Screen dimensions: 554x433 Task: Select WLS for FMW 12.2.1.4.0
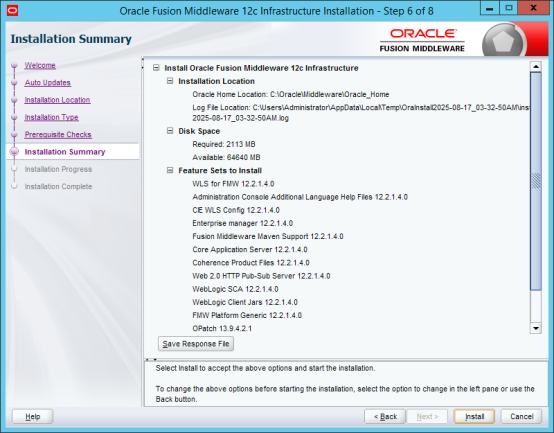click(233, 184)
